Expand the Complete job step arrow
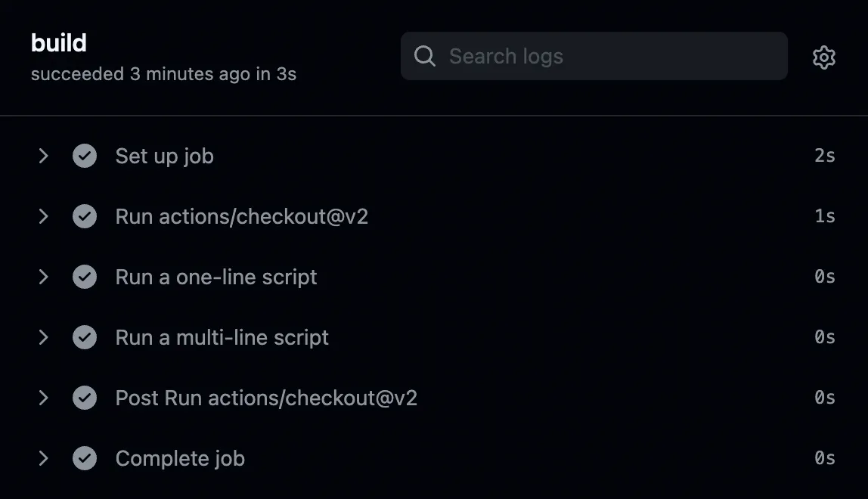The width and height of the screenshot is (868, 499). (43, 458)
